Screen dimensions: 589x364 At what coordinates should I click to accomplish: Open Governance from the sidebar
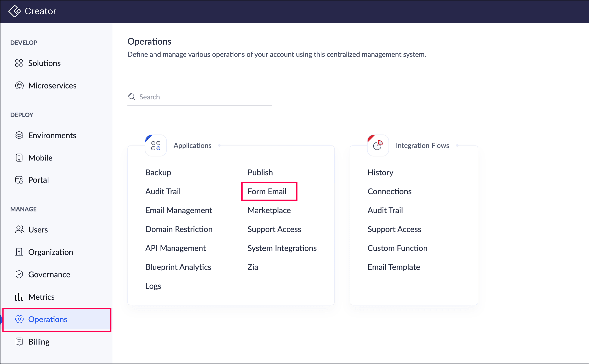[49, 274]
